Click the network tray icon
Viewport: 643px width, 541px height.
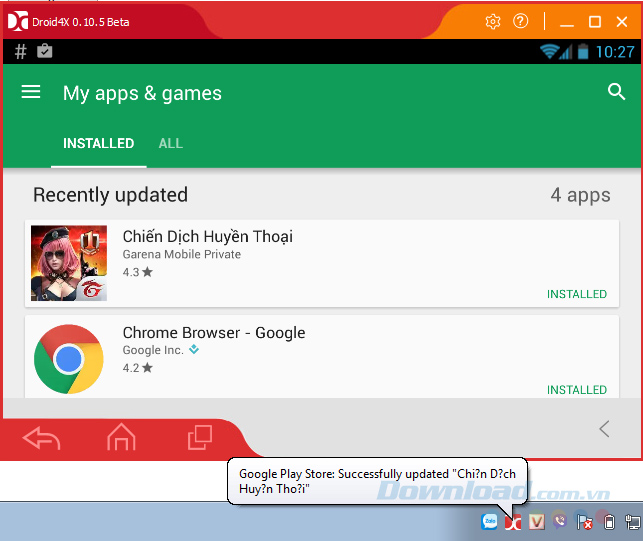point(632,521)
